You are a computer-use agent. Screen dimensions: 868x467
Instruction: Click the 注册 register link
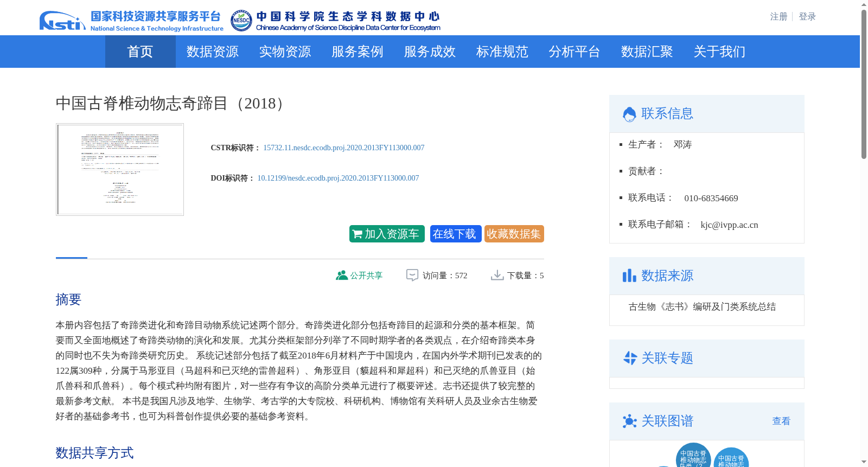point(778,17)
